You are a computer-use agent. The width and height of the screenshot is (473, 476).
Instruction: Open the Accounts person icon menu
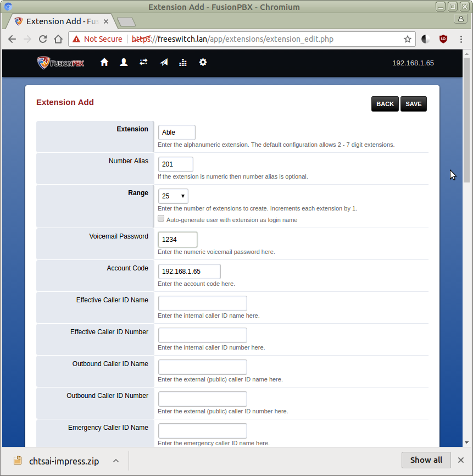tap(124, 63)
